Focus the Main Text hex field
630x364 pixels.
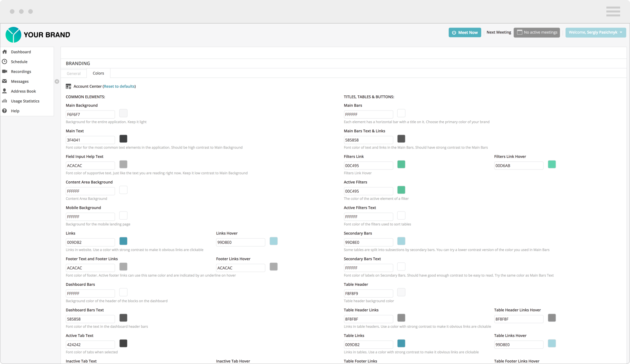[90, 140]
